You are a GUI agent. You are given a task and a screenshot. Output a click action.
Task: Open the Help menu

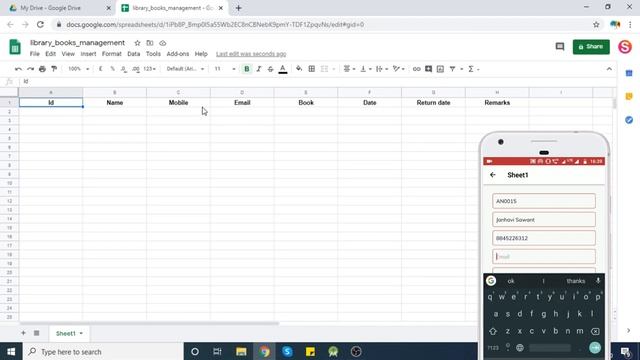(x=201, y=54)
